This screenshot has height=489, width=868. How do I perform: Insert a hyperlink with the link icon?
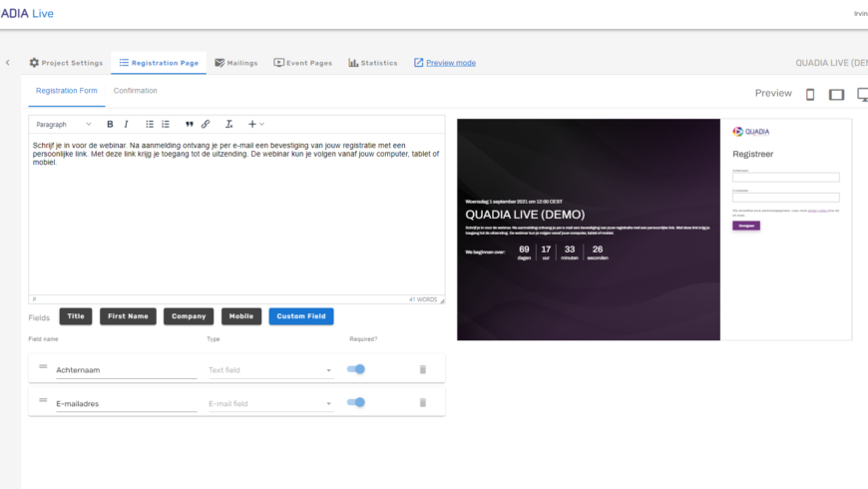(206, 124)
